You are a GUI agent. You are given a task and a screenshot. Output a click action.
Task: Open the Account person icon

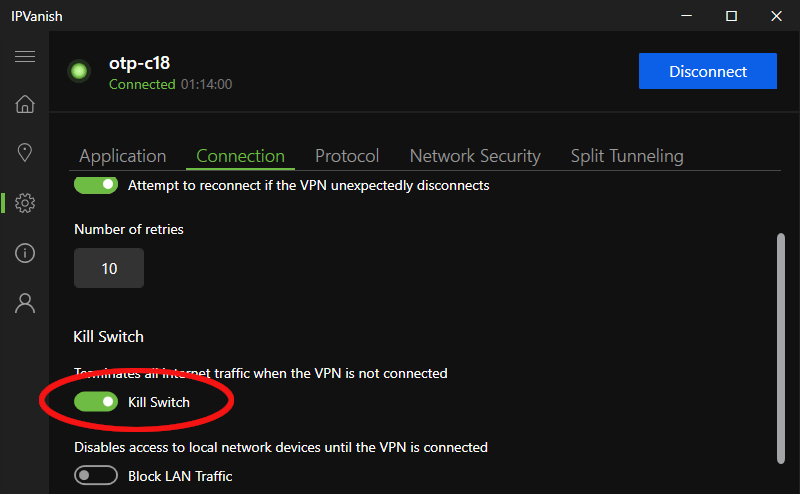[25, 303]
